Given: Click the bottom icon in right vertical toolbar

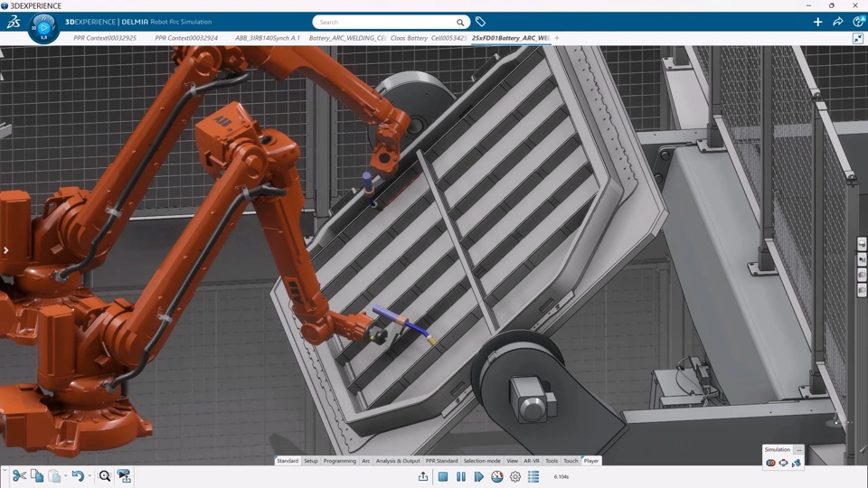Looking at the screenshot, I should pyautogui.click(x=862, y=290).
